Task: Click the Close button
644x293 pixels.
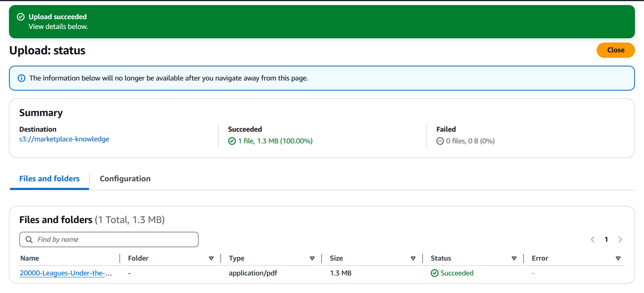Action: [615, 50]
